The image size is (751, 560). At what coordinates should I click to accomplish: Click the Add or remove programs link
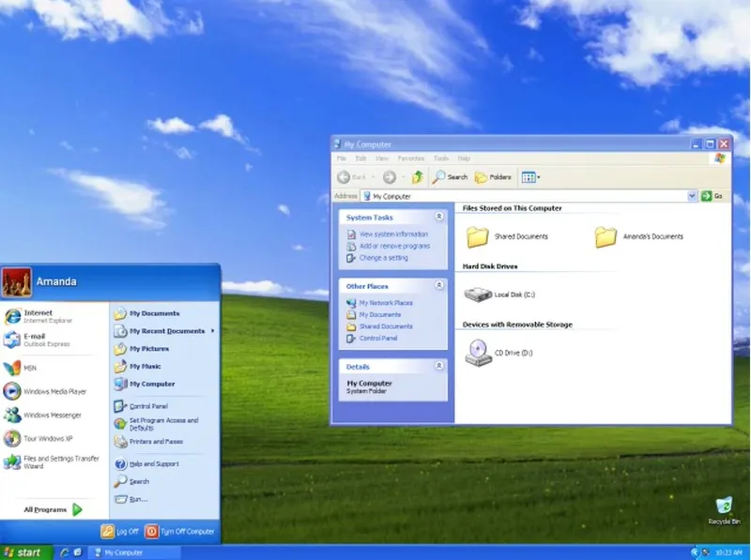[x=394, y=246]
